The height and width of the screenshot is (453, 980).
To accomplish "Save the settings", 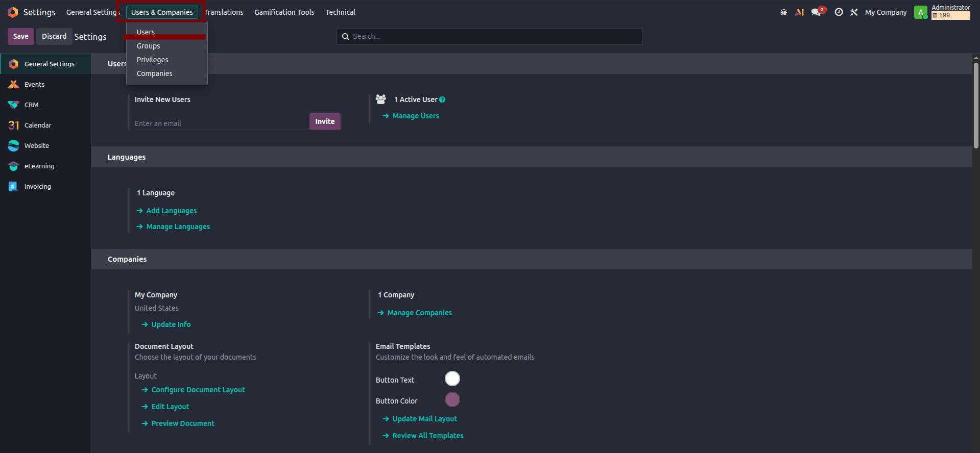I will coord(21,36).
